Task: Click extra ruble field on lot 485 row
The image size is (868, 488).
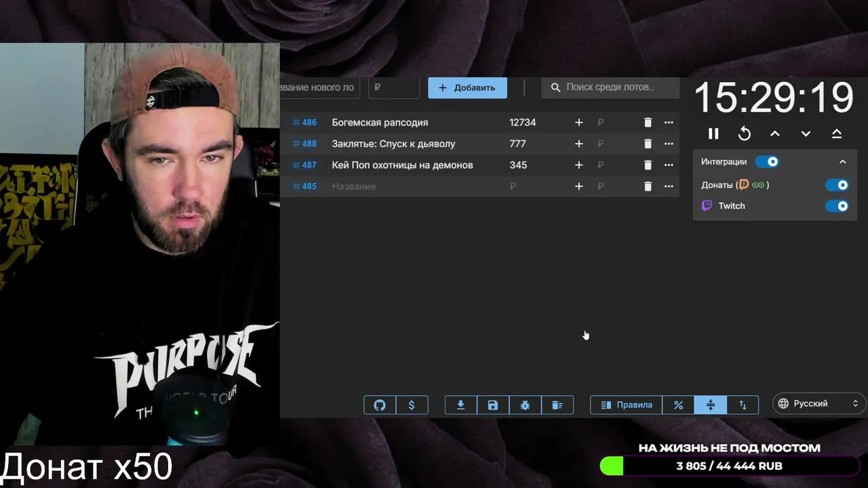Action: (x=614, y=186)
